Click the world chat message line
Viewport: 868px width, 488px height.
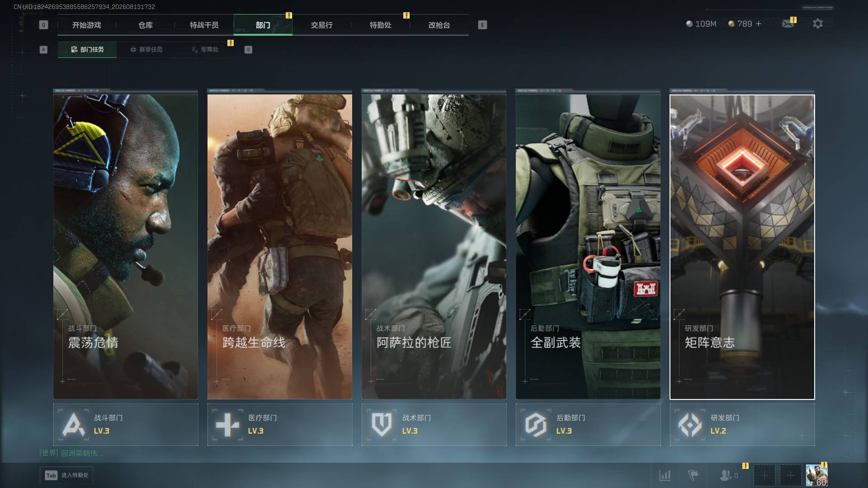click(71, 453)
